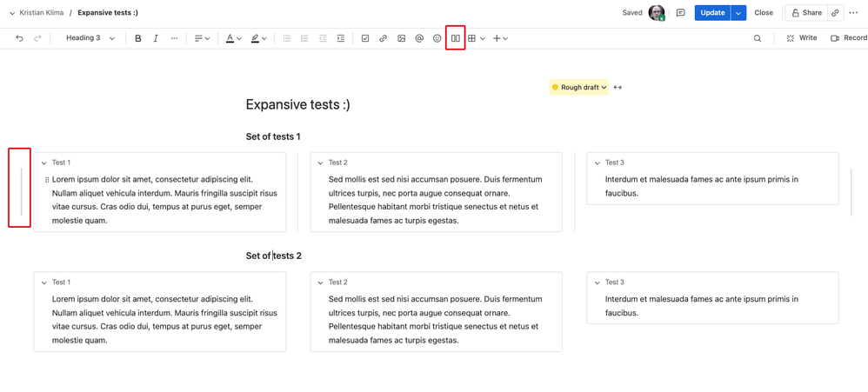Insert an action item checkbox

click(x=365, y=38)
